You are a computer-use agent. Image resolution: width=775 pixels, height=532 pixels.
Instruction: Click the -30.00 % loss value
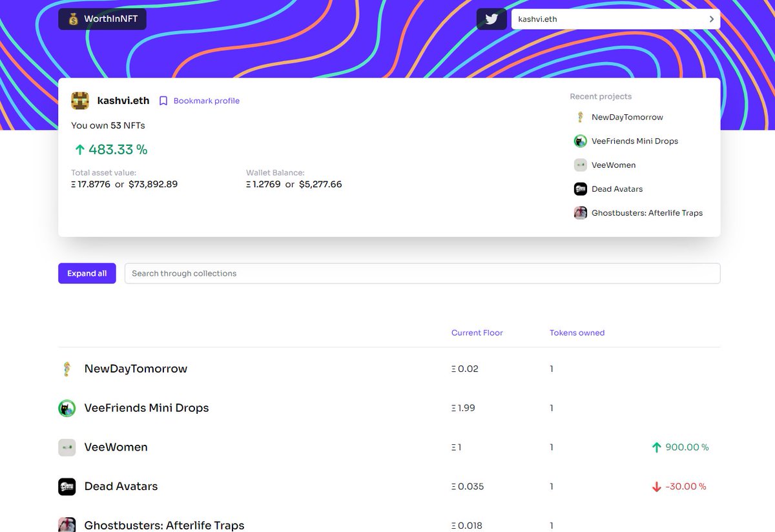[x=686, y=487]
